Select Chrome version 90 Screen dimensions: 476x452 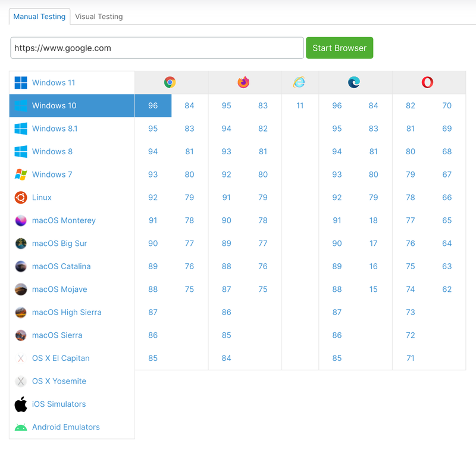pyautogui.click(x=153, y=244)
